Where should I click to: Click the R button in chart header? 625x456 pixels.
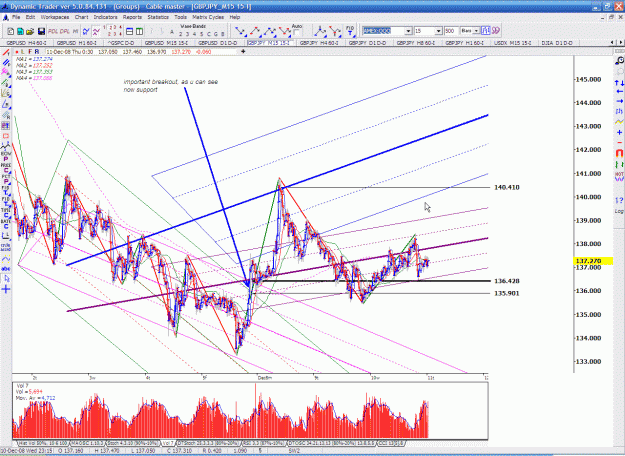pyautogui.click(x=37, y=52)
